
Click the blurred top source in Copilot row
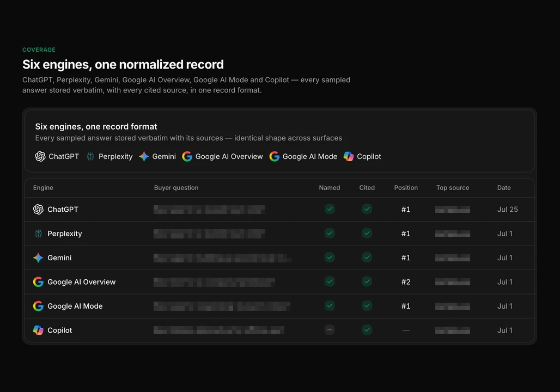point(453,330)
